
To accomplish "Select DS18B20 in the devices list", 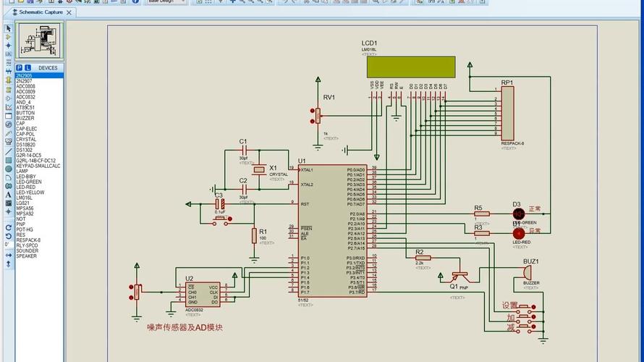I will pos(39,145).
